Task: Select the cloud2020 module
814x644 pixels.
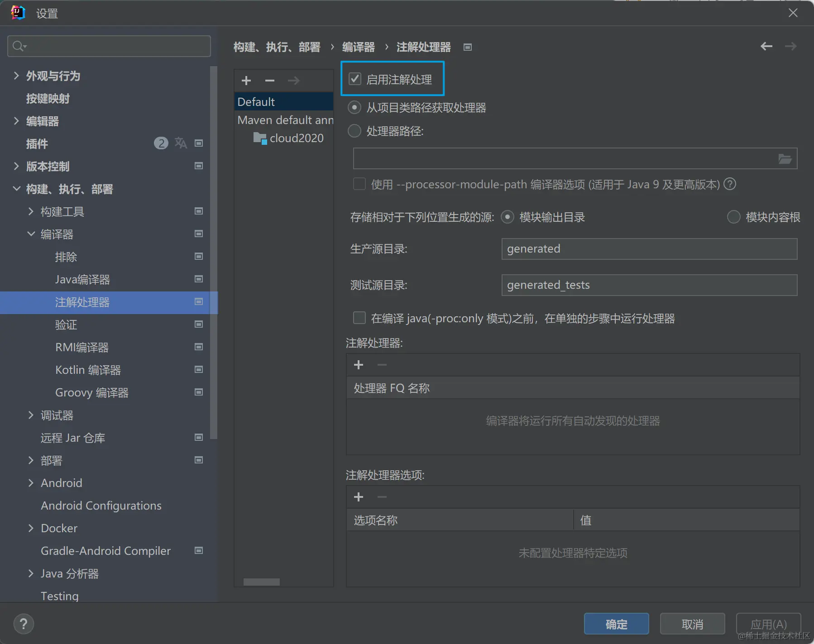Action: (289, 138)
